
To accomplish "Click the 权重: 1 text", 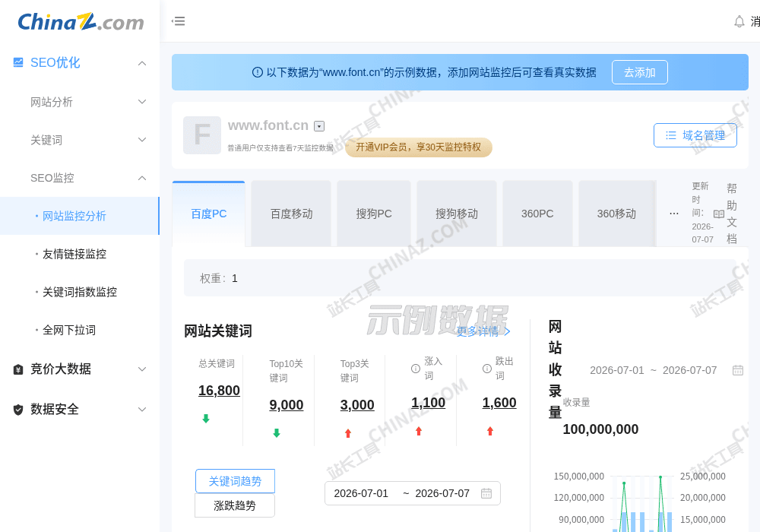I will pos(219,278).
